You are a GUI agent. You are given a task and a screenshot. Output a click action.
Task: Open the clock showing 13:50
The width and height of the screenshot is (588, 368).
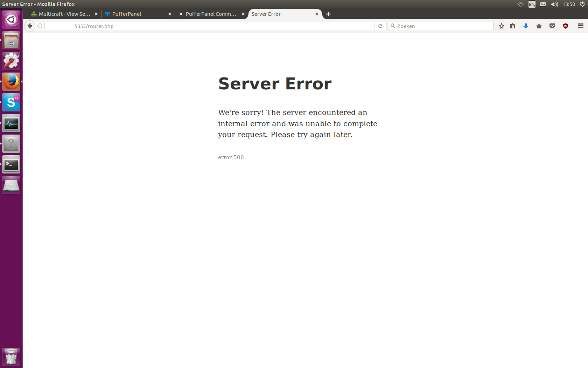coord(569,4)
